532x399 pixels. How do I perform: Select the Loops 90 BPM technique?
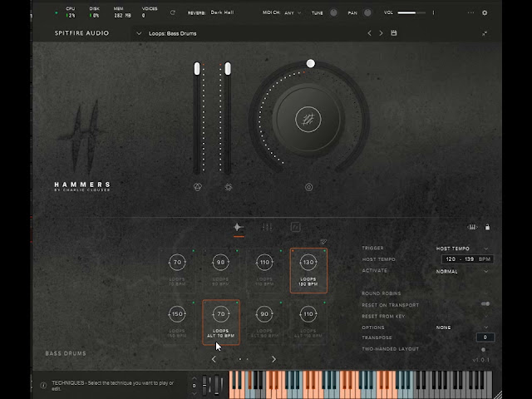[220, 268]
